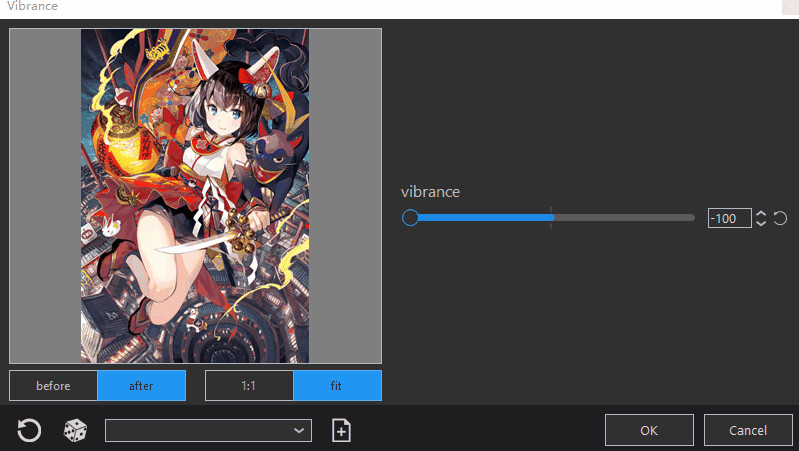Click the add preset file icon
799x451 pixels.
point(341,430)
